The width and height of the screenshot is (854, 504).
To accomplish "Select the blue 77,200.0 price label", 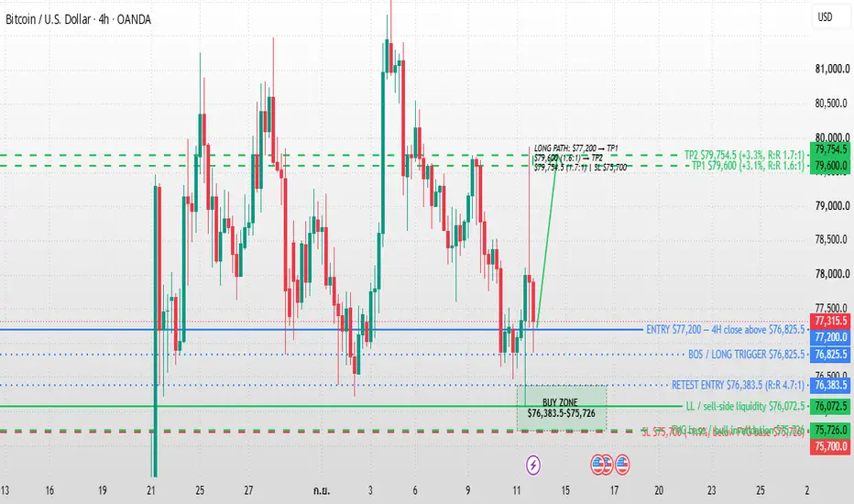I will coord(830,337).
